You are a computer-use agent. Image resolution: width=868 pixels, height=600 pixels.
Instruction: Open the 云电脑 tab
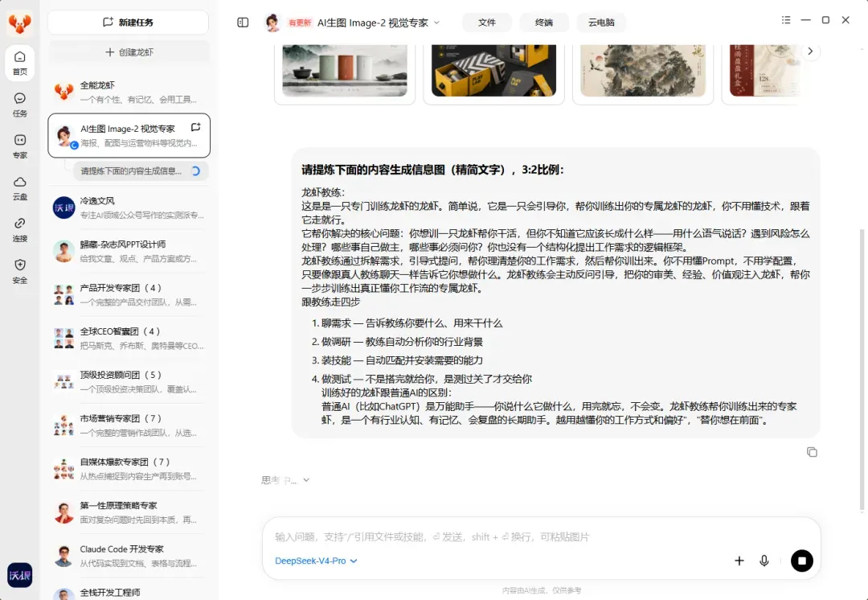click(601, 23)
